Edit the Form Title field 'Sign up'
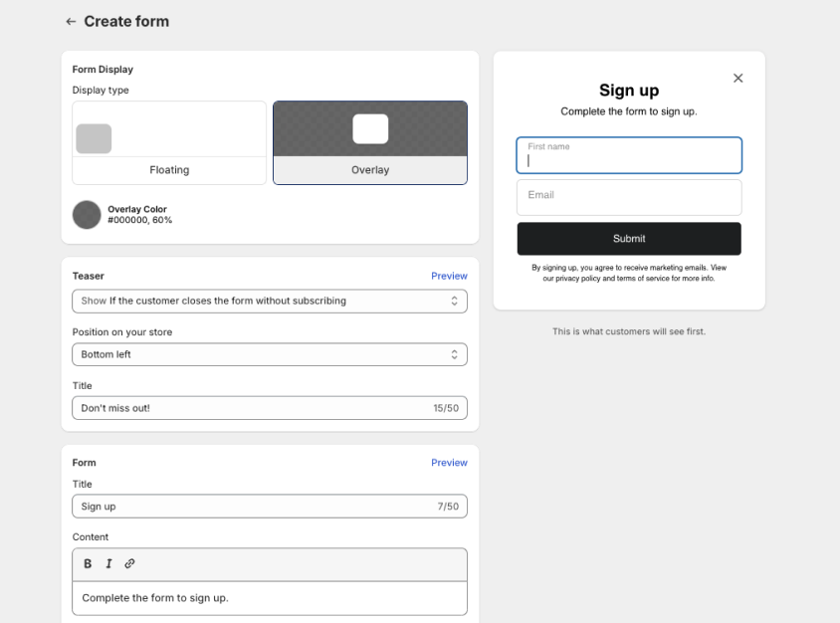 (x=270, y=507)
